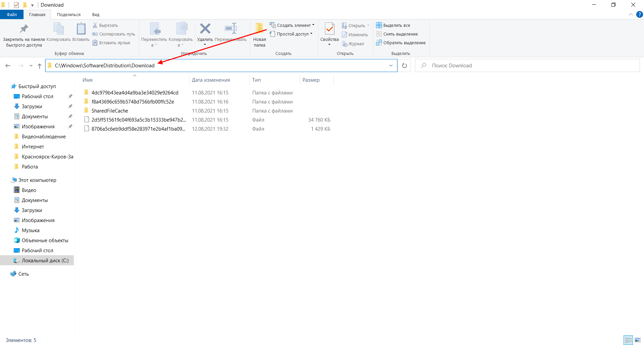The image size is (644, 345).
Task: Click the New folder (Новая папка) icon
Action: [x=259, y=29]
